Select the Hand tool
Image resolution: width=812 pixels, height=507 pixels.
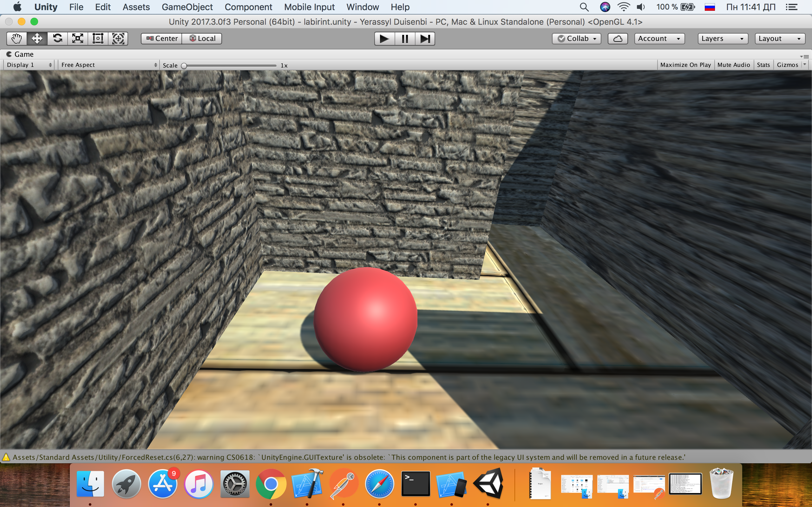click(x=16, y=39)
